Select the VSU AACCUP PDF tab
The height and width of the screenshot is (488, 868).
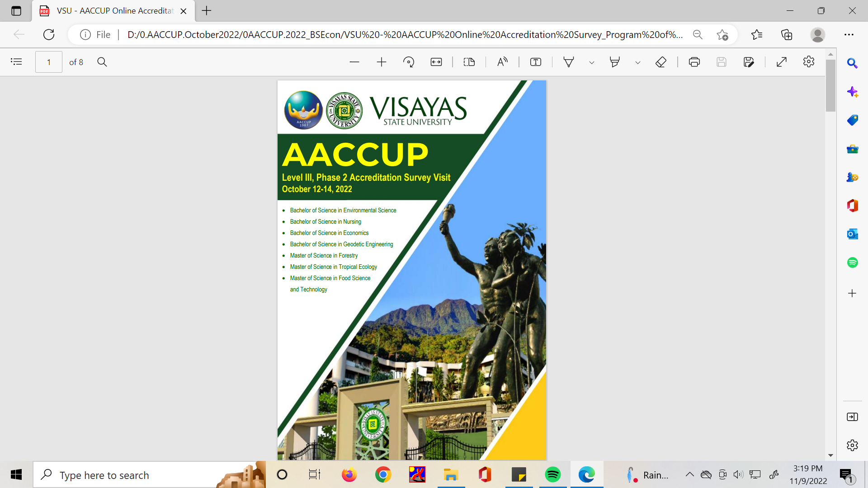113,11
